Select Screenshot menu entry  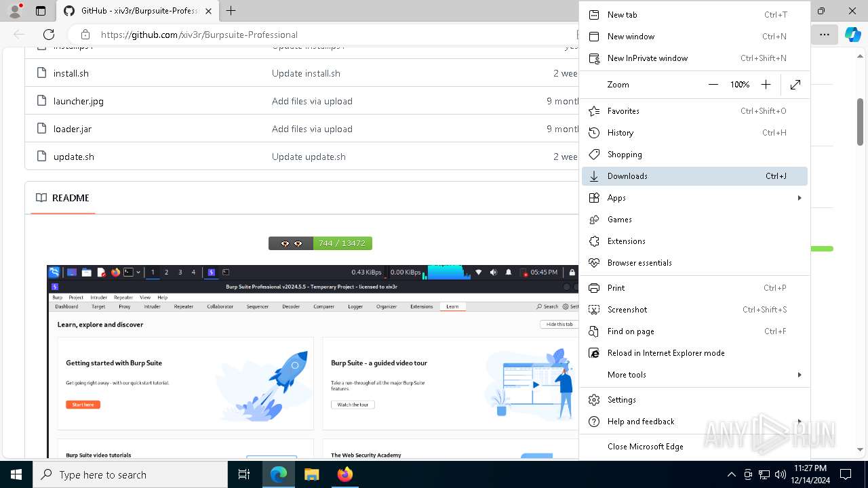coord(694,310)
